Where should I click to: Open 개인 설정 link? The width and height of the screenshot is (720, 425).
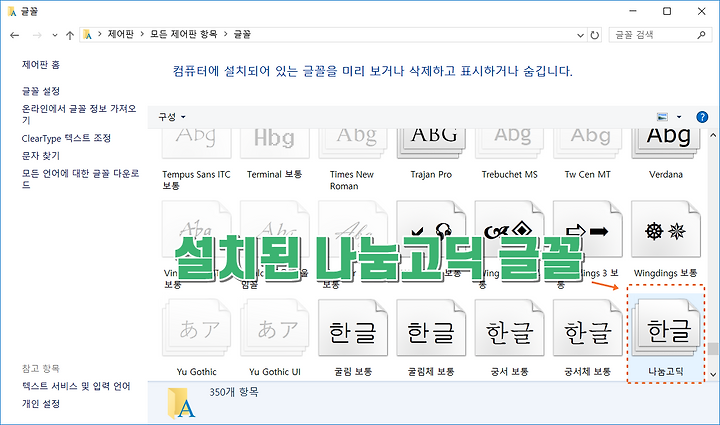[41, 404]
